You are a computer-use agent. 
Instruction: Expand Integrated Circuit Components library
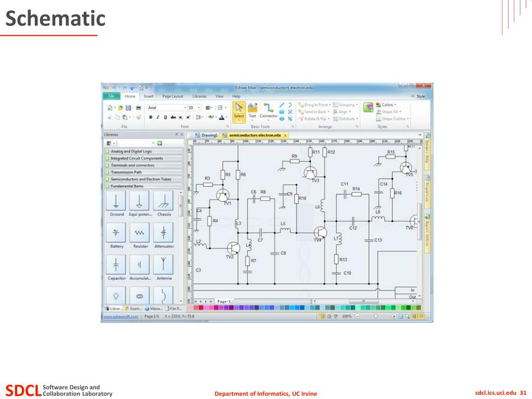click(144, 158)
